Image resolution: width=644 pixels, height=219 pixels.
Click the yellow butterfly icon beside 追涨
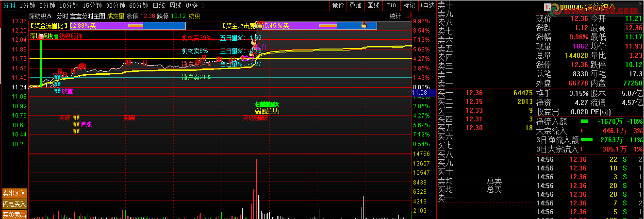[x=76, y=124]
